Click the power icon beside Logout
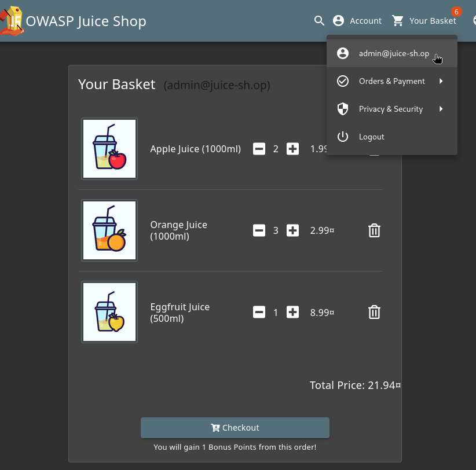476x470 pixels. point(343,137)
